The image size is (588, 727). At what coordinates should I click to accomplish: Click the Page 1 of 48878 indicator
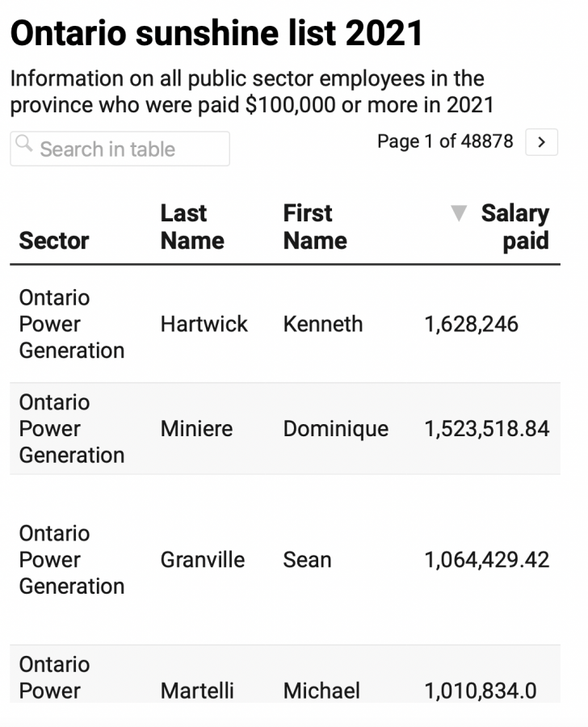click(445, 141)
